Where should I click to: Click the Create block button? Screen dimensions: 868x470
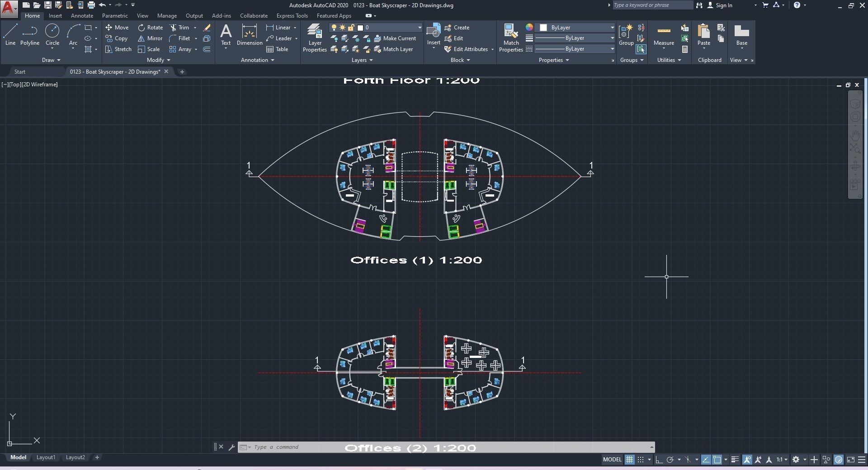tap(457, 28)
